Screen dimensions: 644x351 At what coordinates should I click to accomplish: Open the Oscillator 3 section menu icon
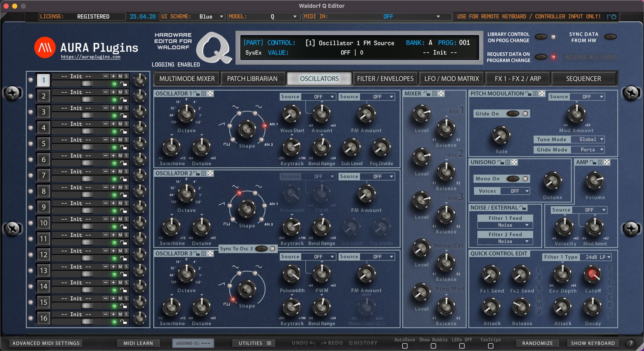(204, 254)
